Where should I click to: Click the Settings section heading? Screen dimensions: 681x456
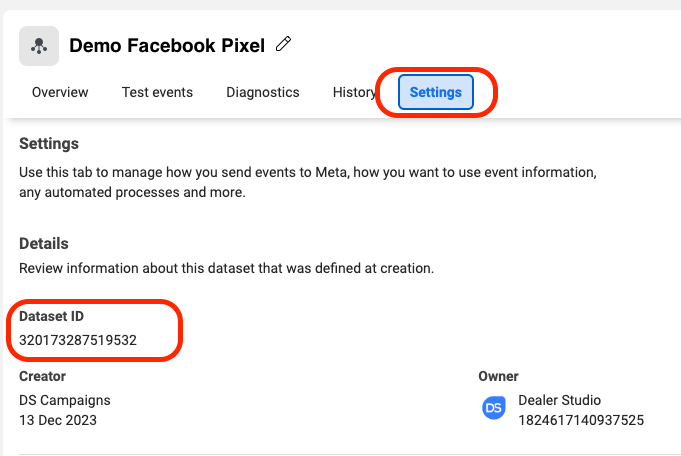pyautogui.click(x=49, y=144)
